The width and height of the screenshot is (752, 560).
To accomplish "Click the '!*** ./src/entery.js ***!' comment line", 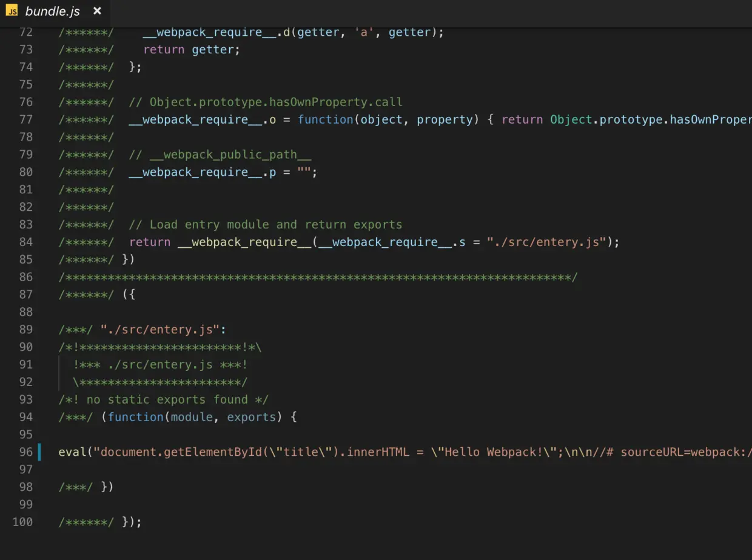I will click(x=160, y=365).
